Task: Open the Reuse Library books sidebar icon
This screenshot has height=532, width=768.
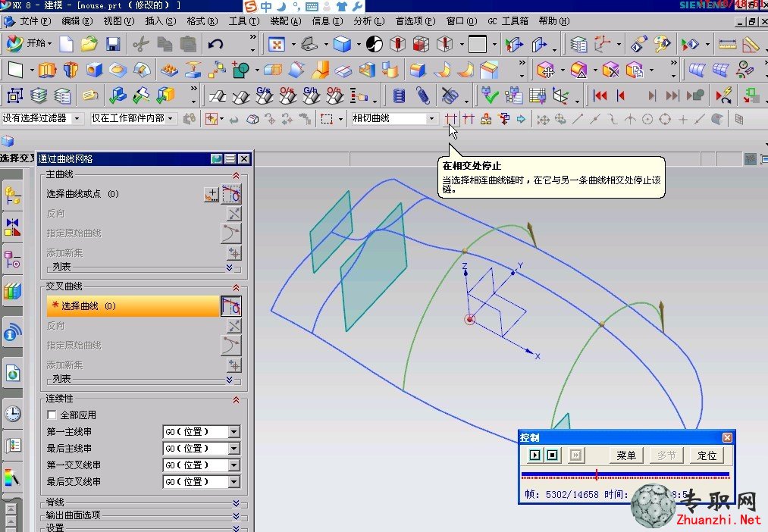Action: [12, 292]
